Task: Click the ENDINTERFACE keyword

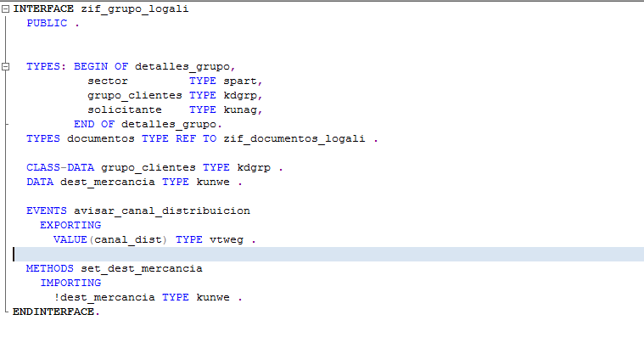Action: click(x=53, y=312)
